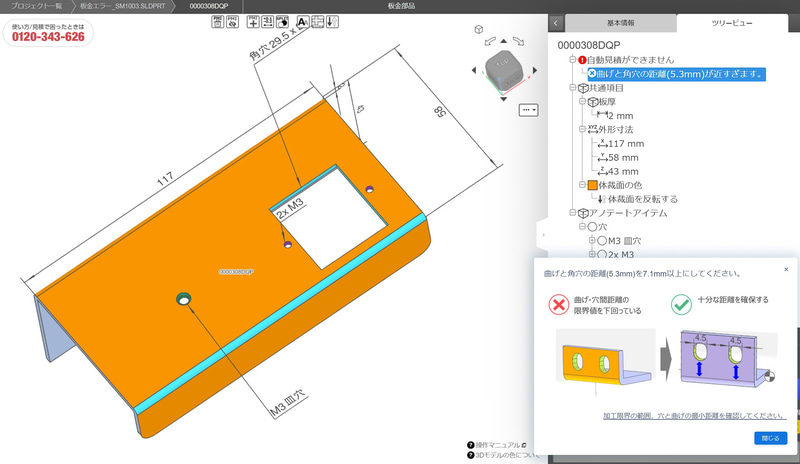Select the ツリービュー tab
Image resolution: width=800 pixels, height=464 pixels.
pyautogui.click(x=732, y=23)
